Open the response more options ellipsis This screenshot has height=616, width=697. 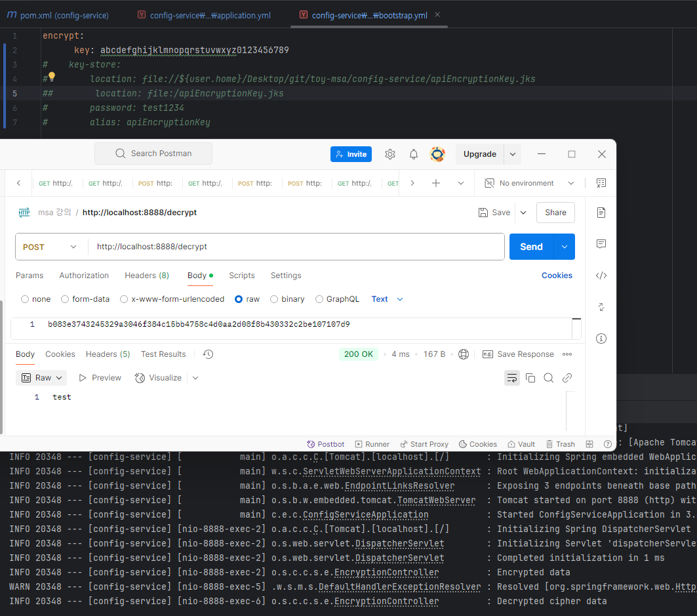(x=567, y=354)
